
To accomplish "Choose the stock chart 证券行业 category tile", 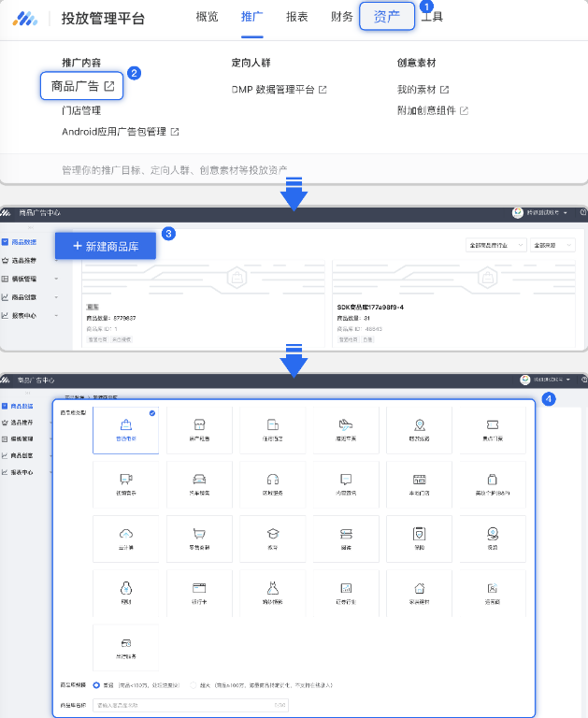I will 346,594.
